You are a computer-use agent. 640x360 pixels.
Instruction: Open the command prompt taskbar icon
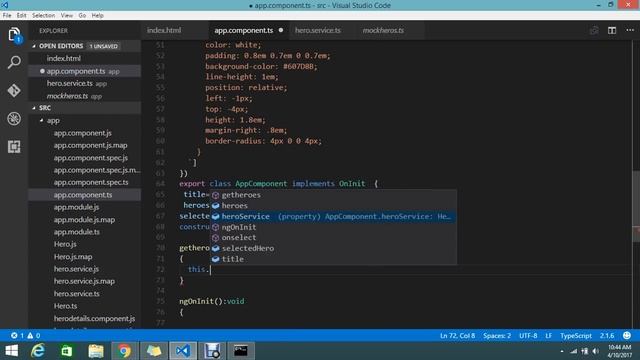coord(241,351)
